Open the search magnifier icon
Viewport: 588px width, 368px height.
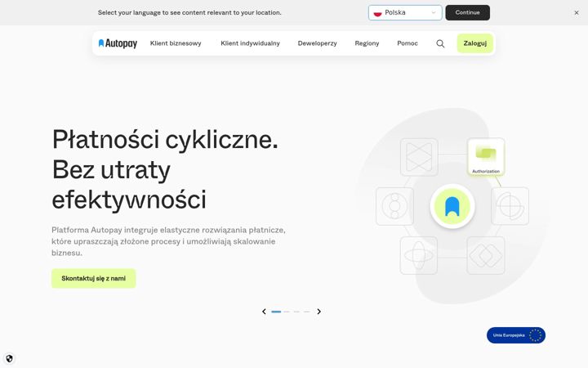(440, 43)
